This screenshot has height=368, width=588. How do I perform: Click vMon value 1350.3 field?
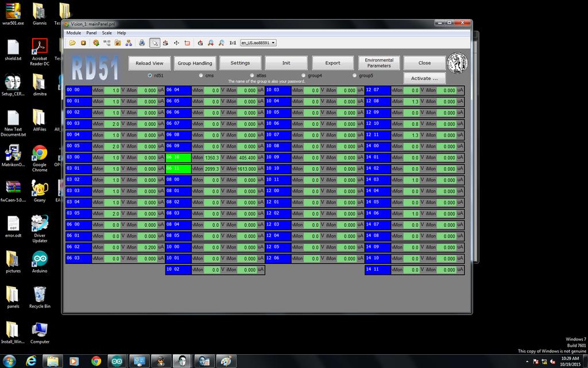[212, 158]
